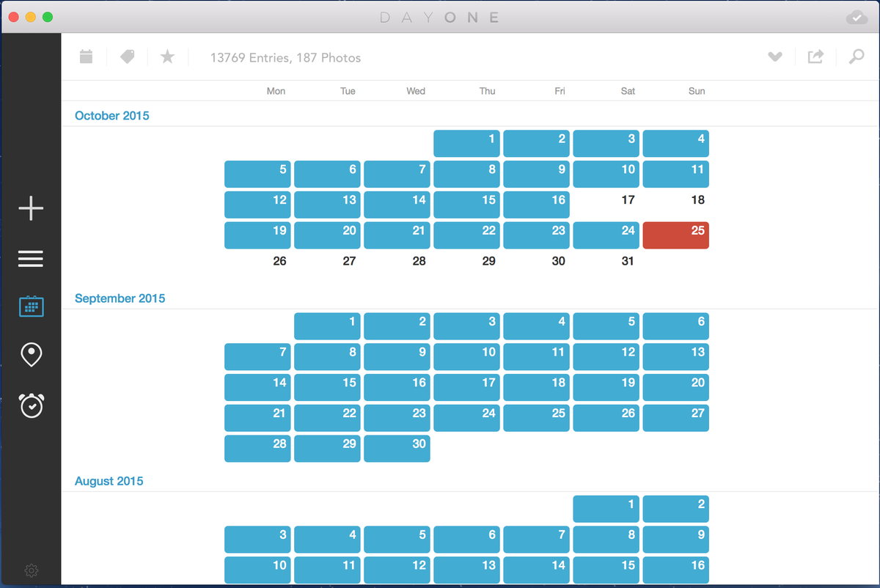Open the map location pin view
880x588 pixels.
[31, 355]
